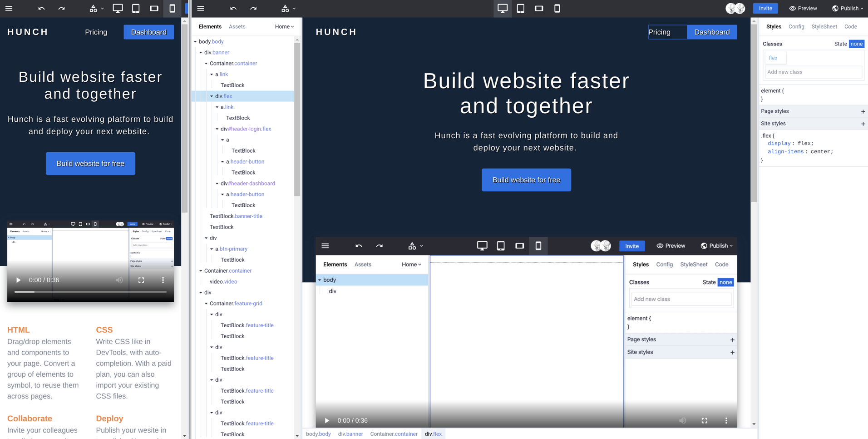Play the embedded video in main canvas
Screen dimensions: 868x439
click(x=327, y=420)
